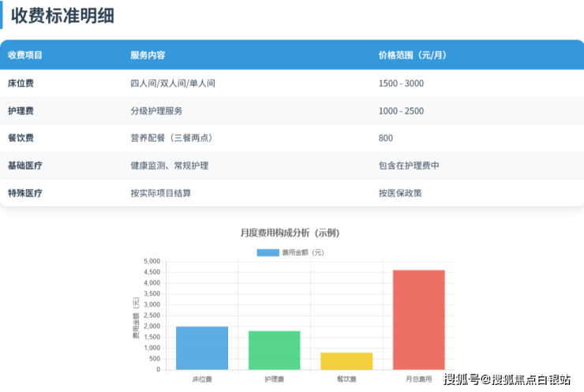Click the blue legend swatch for 费用金额
584x392 pixels.
(268, 252)
